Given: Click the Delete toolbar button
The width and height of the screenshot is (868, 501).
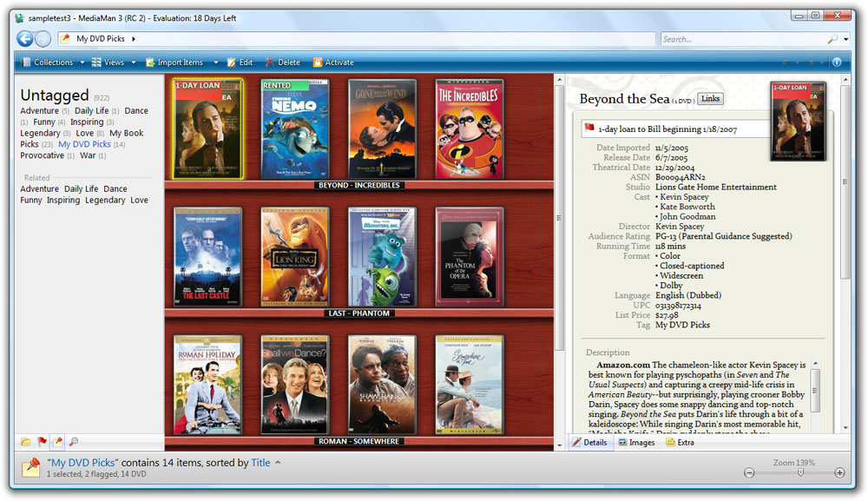Looking at the screenshot, I should pyautogui.click(x=283, y=63).
